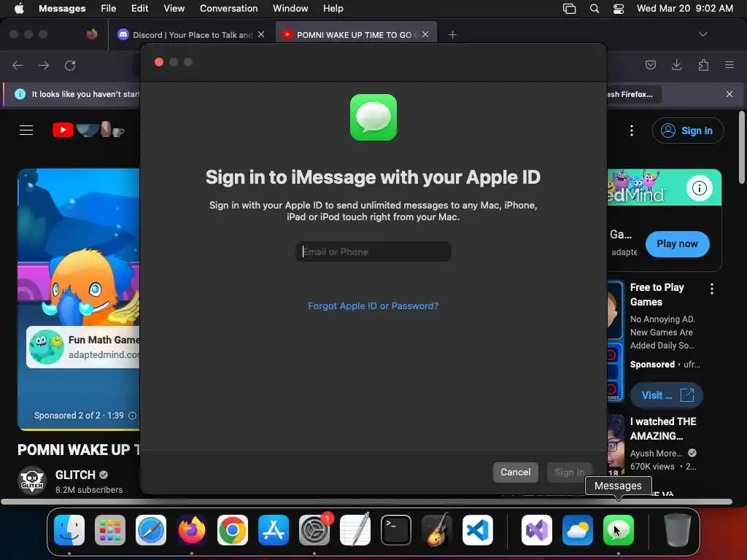Click Forgot Apple ID or Password link
The image size is (747, 560).
click(x=373, y=306)
